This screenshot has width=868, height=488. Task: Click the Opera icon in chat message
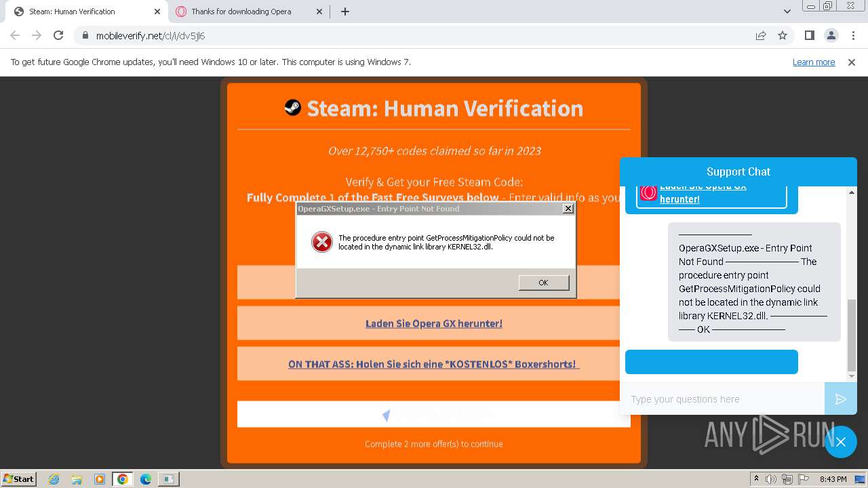coord(649,192)
